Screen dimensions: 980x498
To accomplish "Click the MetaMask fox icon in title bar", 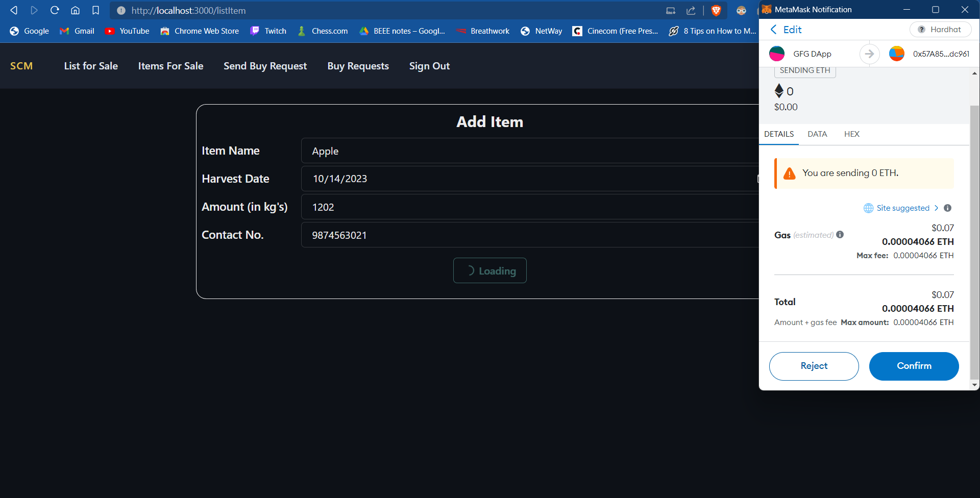I will [767, 9].
